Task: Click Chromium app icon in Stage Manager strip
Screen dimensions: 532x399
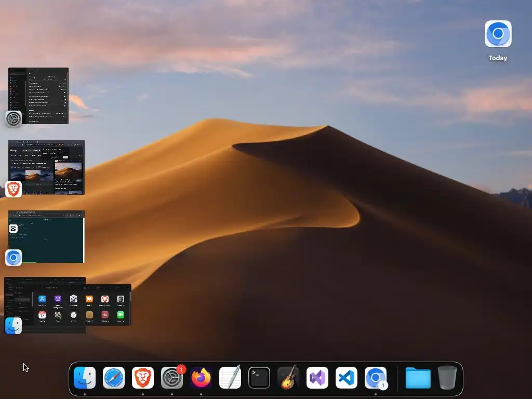Action: [14, 258]
